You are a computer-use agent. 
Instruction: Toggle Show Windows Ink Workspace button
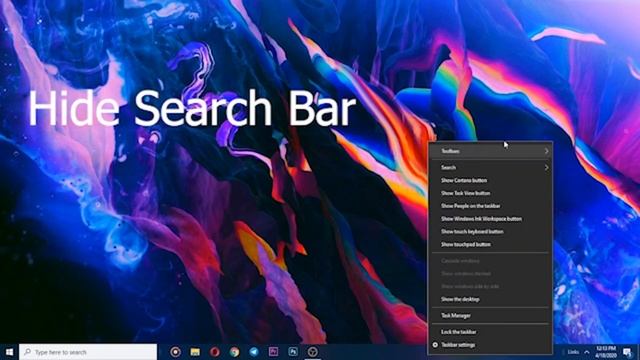(x=490, y=219)
